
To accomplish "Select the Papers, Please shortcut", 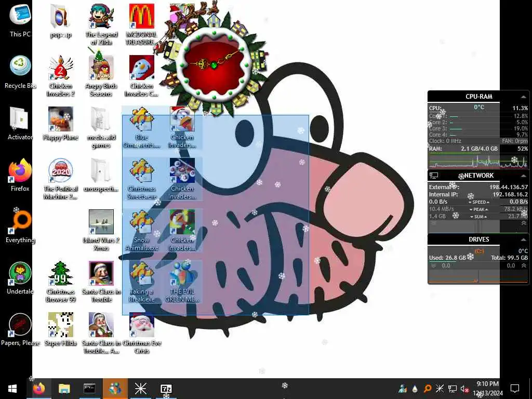I will pos(20,329).
